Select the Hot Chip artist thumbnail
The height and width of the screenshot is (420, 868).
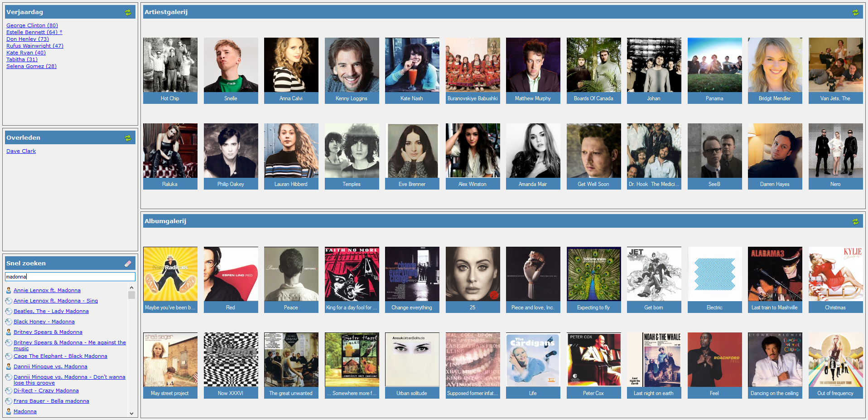170,71
